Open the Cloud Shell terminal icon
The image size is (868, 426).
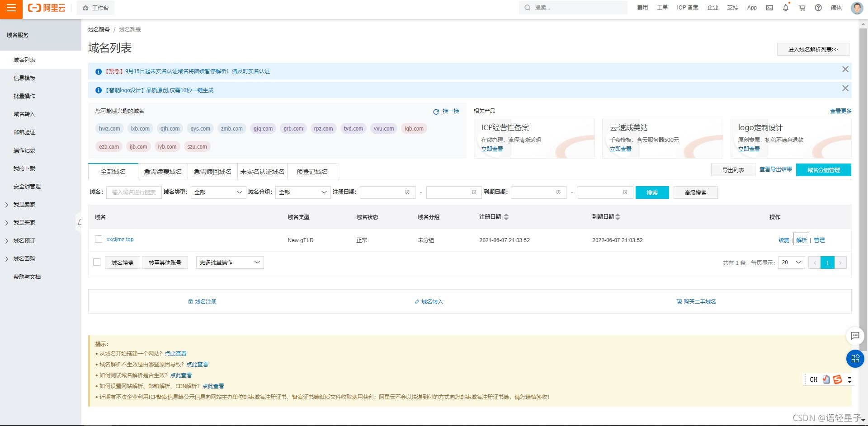pyautogui.click(x=769, y=8)
